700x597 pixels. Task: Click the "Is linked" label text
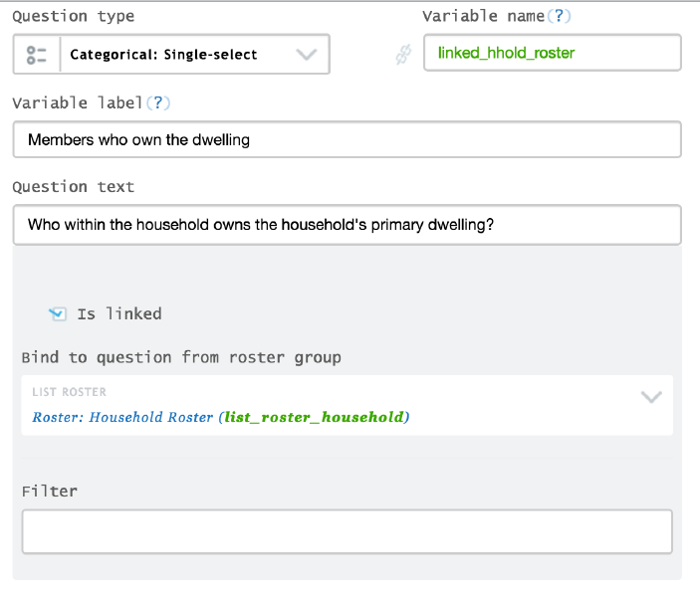[x=119, y=313]
